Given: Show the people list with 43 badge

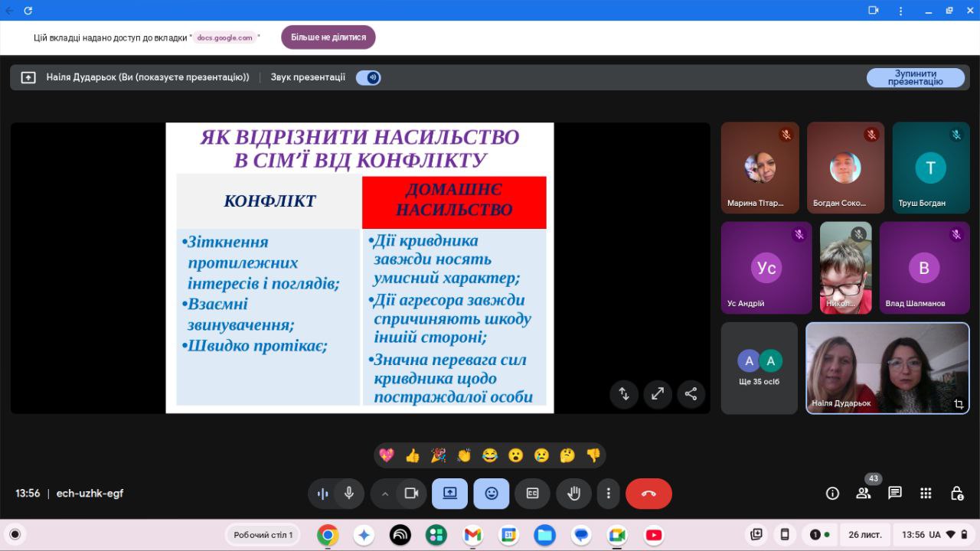Looking at the screenshot, I should [x=864, y=494].
